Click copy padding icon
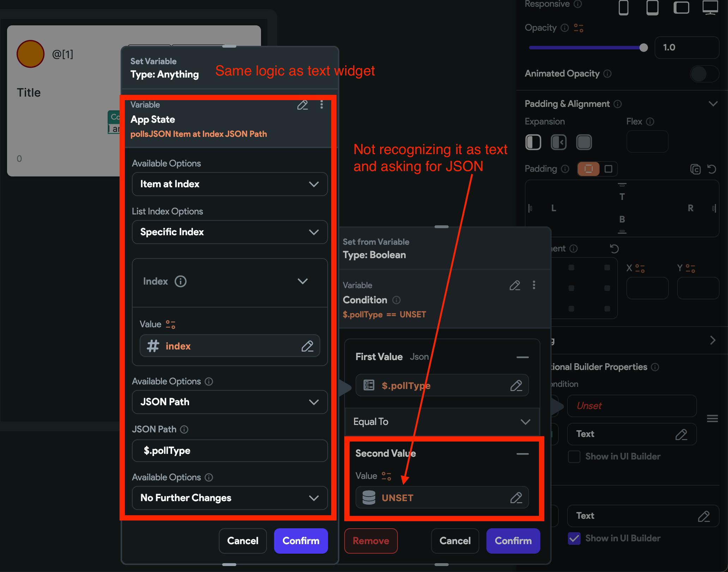The image size is (728, 572). click(695, 169)
